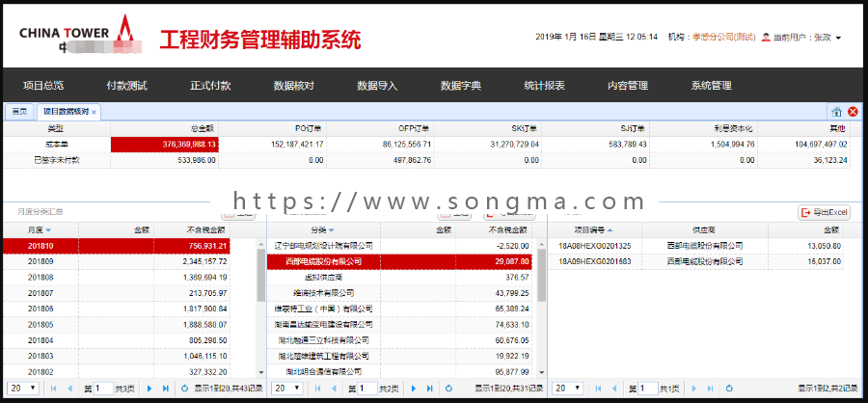Select the 虚拟供应商 row
This screenshot has height=403, width=868.
tap(399, 277)
